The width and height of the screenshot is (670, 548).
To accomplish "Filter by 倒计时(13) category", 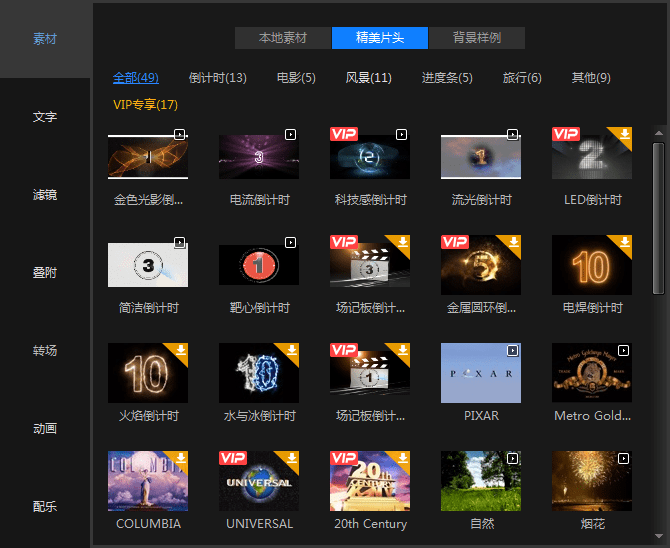I will coord(217,78).
